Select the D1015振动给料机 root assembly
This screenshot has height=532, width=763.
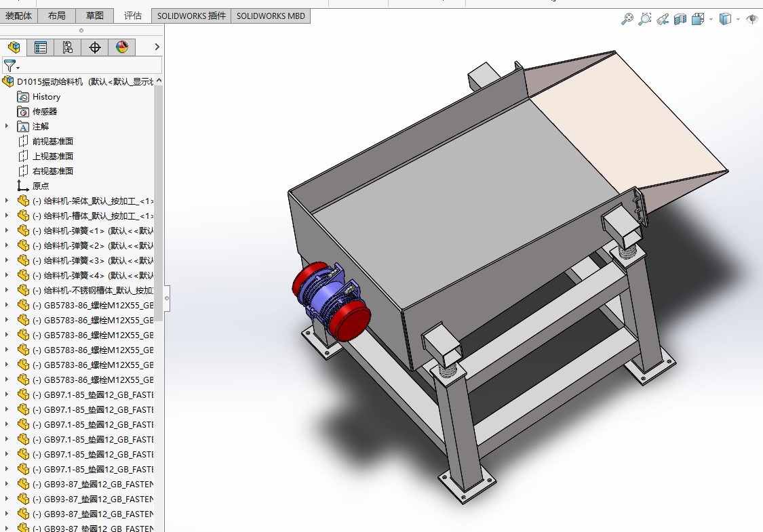[78, 82]
